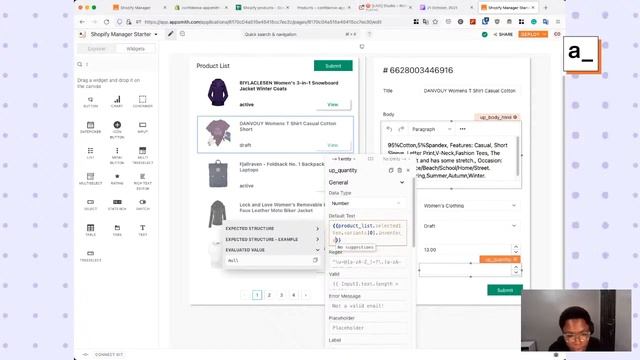The height and width of the screenshot is (360, 640).
Task: Select the Menu Button widget icon
Action: coord(117,151)
